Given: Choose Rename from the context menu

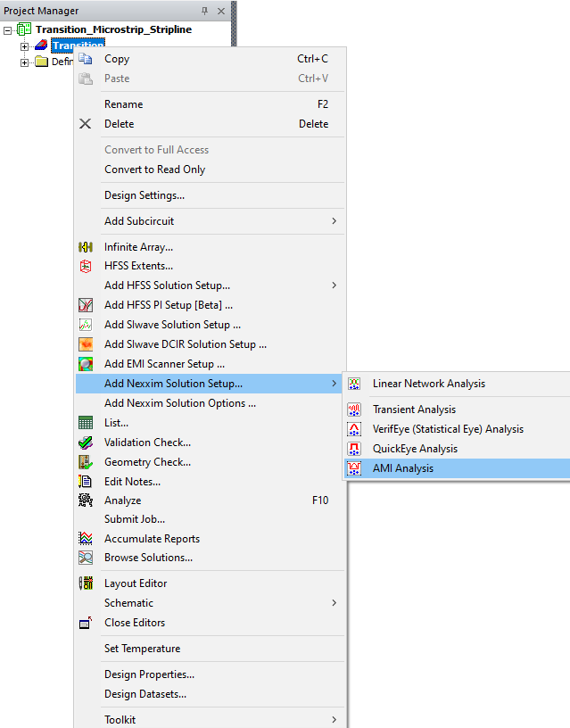Looking at the screenshot, I should click(x=210, y=104).
